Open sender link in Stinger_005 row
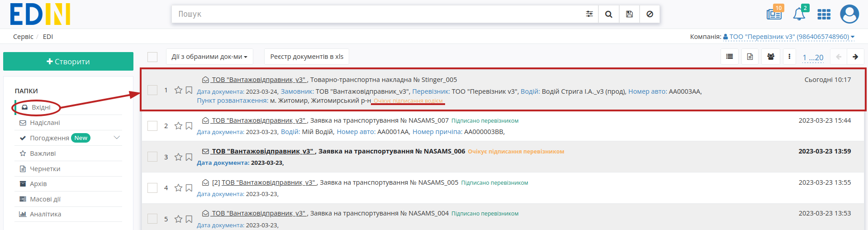Image resolution: width=868 pixels, height=230 pixels. 259,80
